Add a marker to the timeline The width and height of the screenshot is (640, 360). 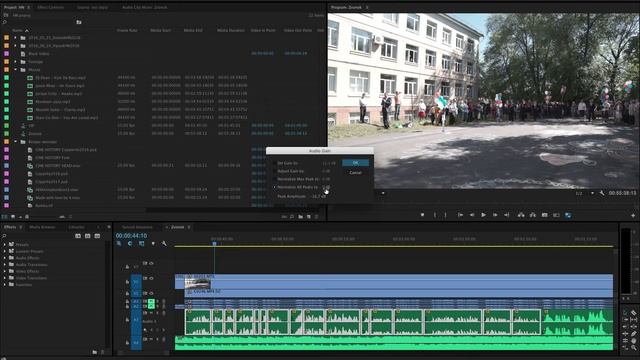point(153,243)
